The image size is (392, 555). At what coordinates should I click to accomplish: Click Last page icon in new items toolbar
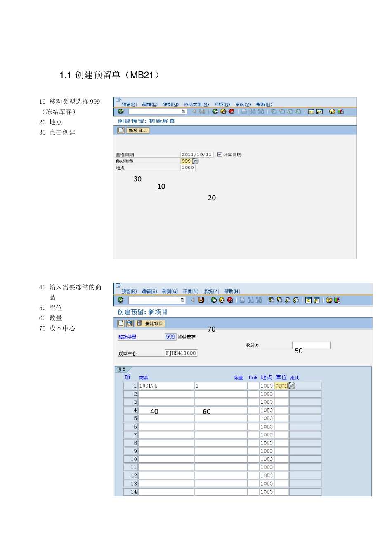296,300
